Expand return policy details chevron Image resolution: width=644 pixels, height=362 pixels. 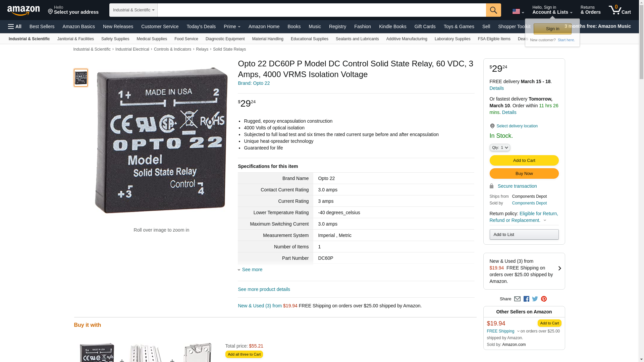coord(545,221)
